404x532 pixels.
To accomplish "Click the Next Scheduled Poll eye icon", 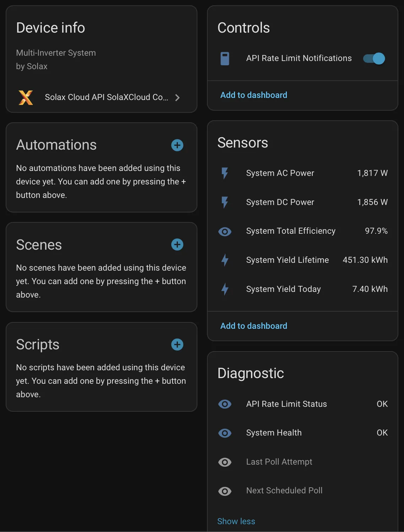I will (225, 491).
